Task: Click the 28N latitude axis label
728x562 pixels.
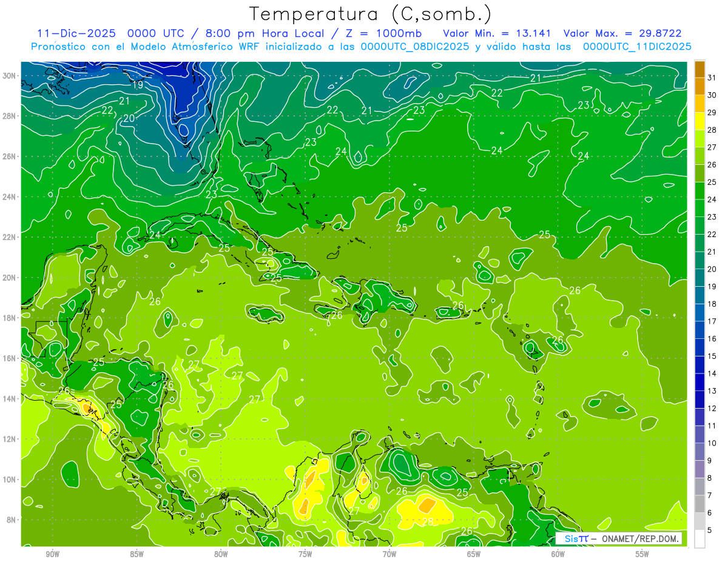Action: pyautogui.click(x=10, y=116)
